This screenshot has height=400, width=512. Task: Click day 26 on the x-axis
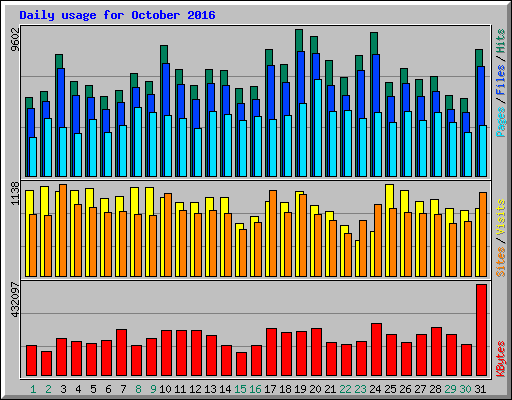(405, 389)
